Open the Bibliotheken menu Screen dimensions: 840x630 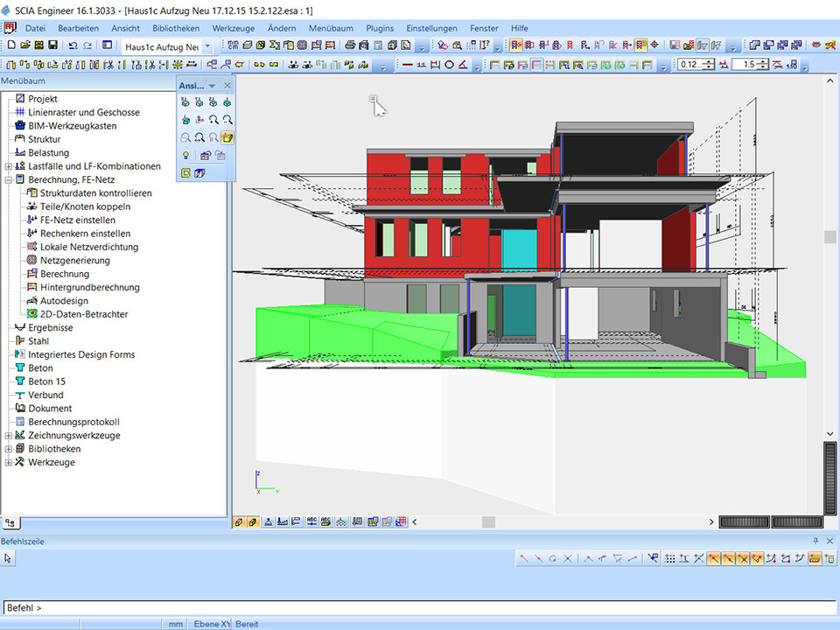175,28
